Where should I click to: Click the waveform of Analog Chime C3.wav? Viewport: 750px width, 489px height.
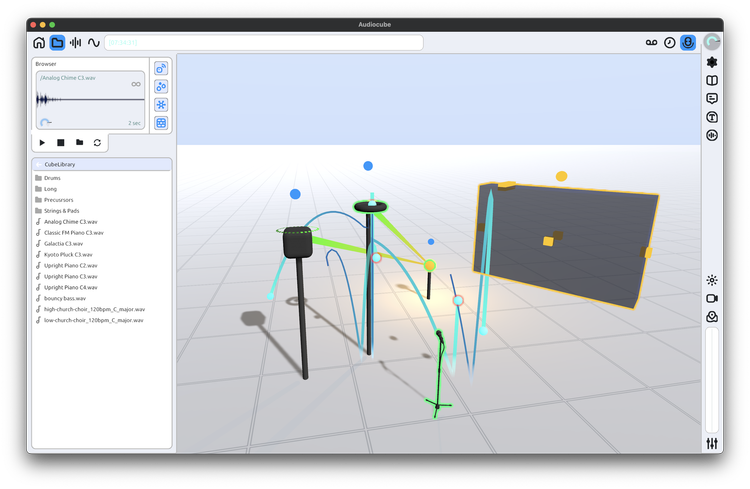(90, 100)
